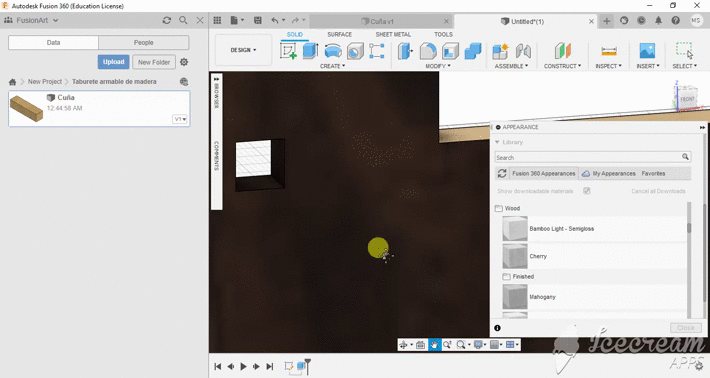This screenshot has width=710, height=378.
Task: Switch to the SHEET METAL tab
Action: point(393,34)
